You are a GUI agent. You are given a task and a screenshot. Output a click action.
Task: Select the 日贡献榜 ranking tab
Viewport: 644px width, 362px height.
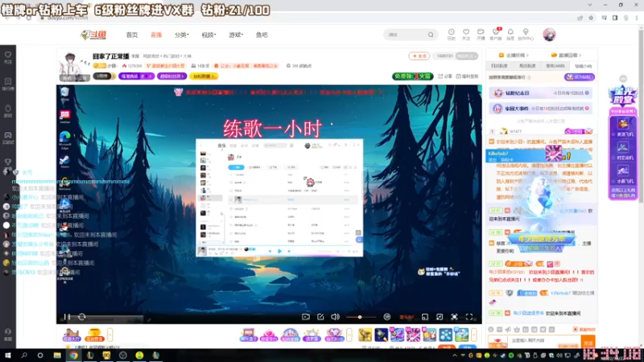[499, 66]
